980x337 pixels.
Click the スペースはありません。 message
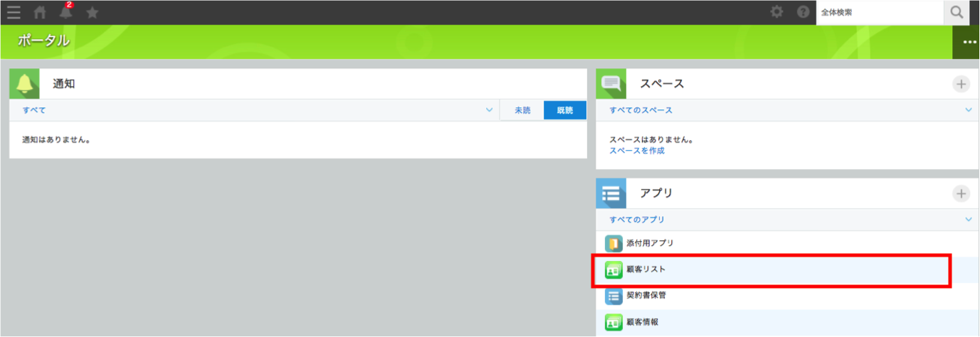point(651,140)
